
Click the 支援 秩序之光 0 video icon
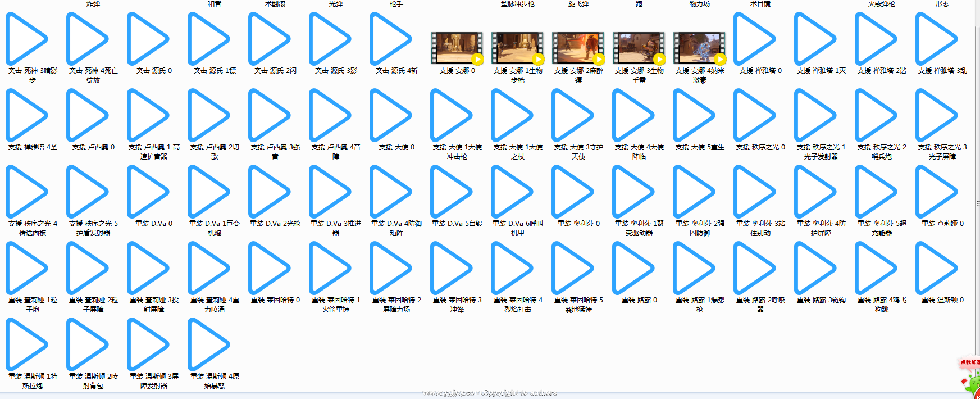tap(755, 115)
